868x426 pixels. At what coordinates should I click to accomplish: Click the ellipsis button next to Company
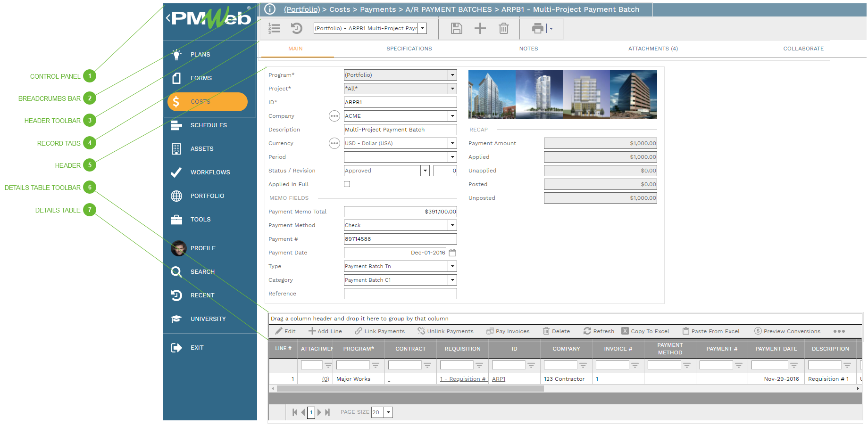click(334, 116)
